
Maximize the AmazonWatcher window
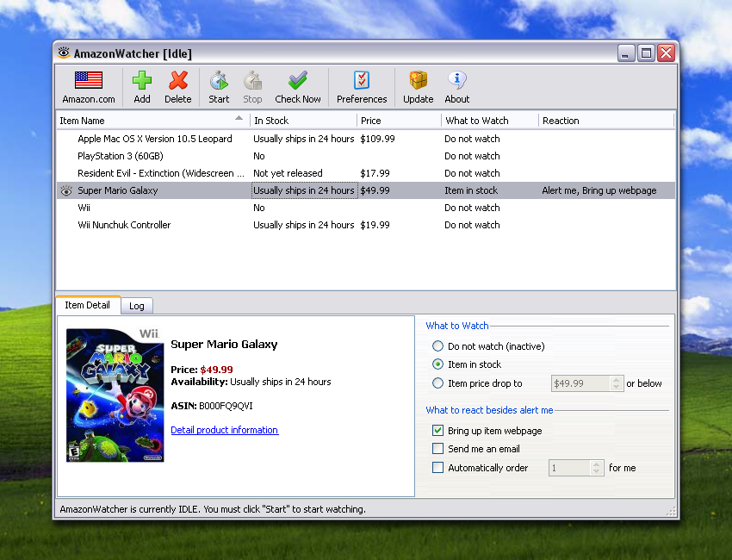[x=646, y=53]
